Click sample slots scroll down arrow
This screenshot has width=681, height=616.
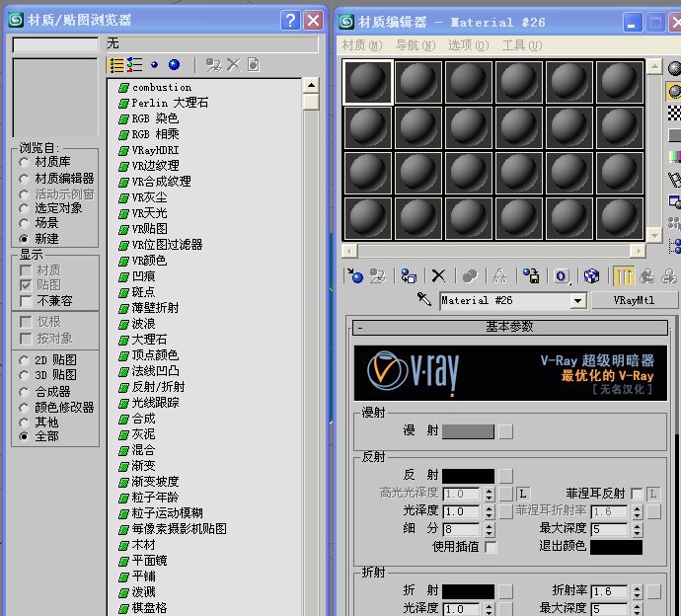tap(654, 235)
